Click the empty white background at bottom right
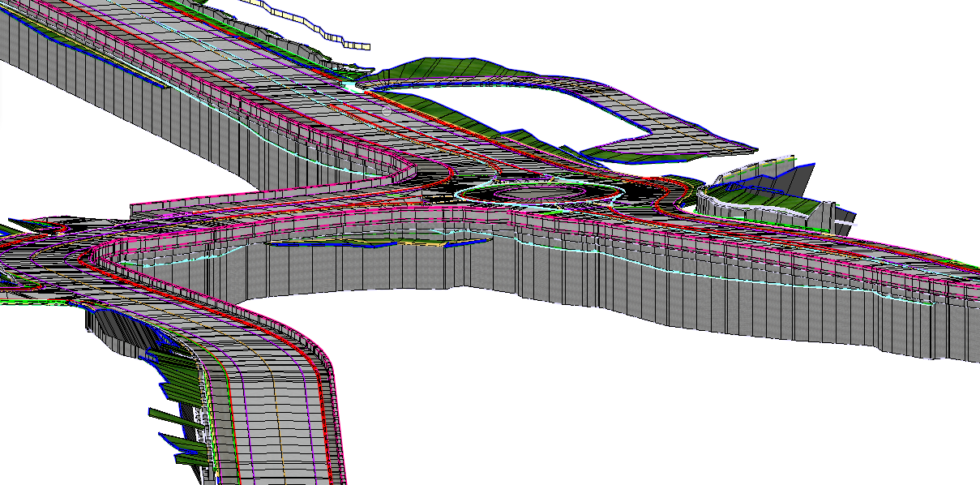 [730, 422]
